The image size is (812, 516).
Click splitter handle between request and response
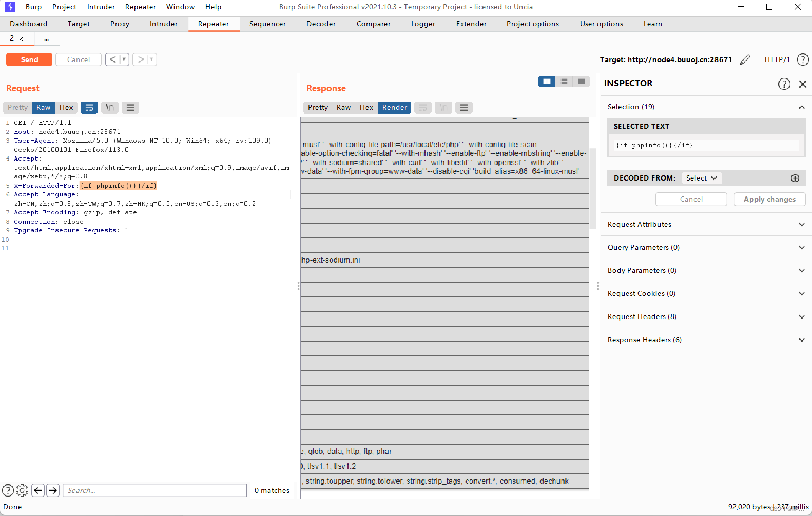(298, 286)
